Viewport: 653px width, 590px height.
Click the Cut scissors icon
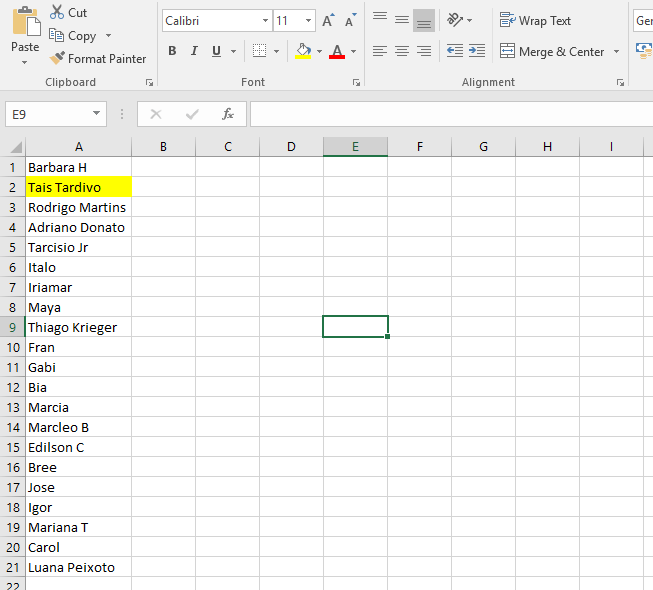[56, 13]
